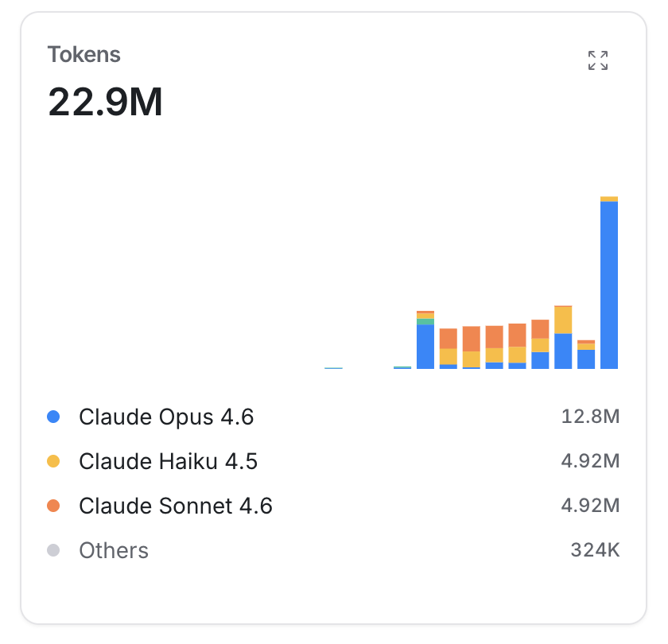Select the Claude Haiku 4.5 legend label

pyautogui.click(x=169, y=461)
